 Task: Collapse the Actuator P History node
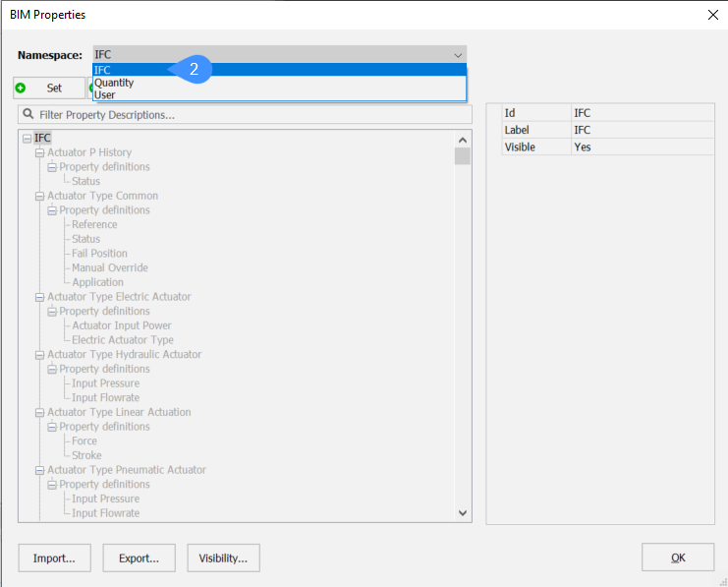40,152
